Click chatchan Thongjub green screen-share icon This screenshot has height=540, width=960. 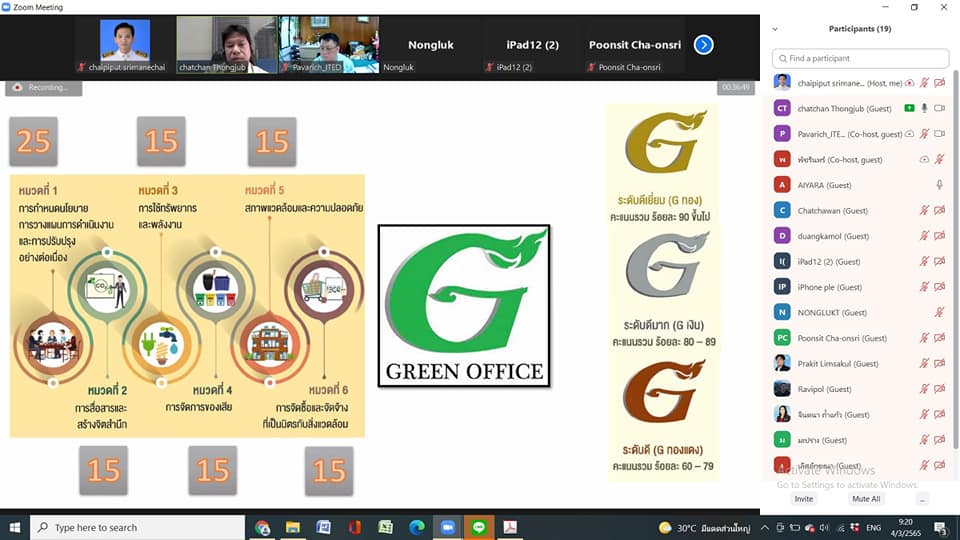909,108
